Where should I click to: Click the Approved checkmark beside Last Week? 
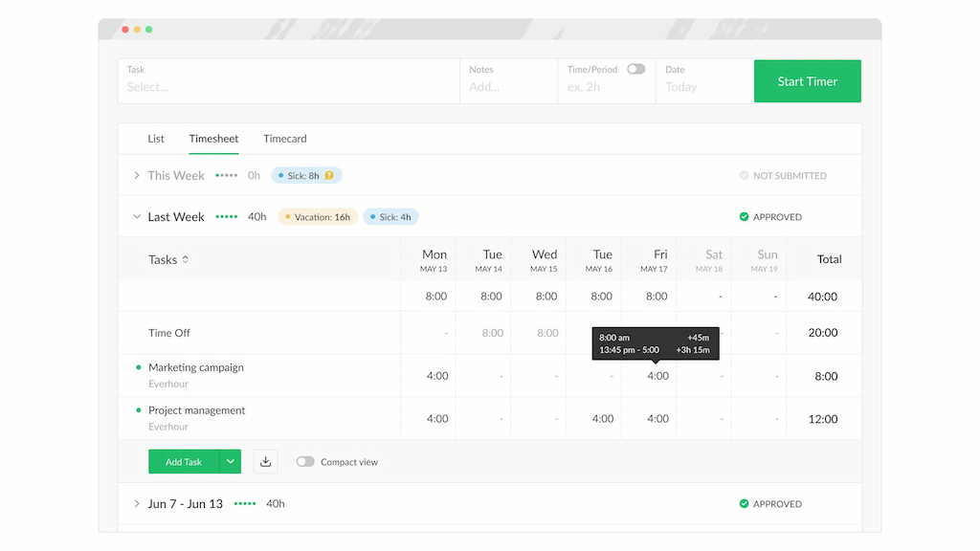click(x=745, y=217)
